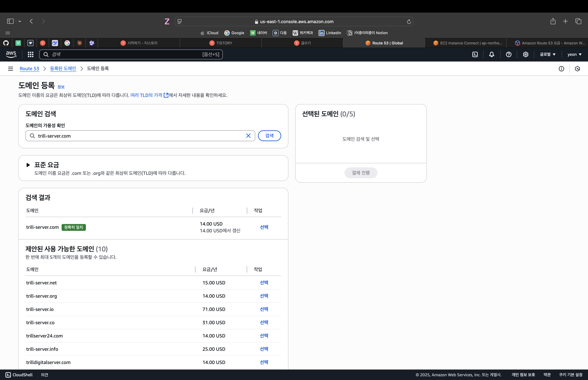Screen dimensions: 588x380
Task: Open the AWS services grid menu
Action: [31, 55]
